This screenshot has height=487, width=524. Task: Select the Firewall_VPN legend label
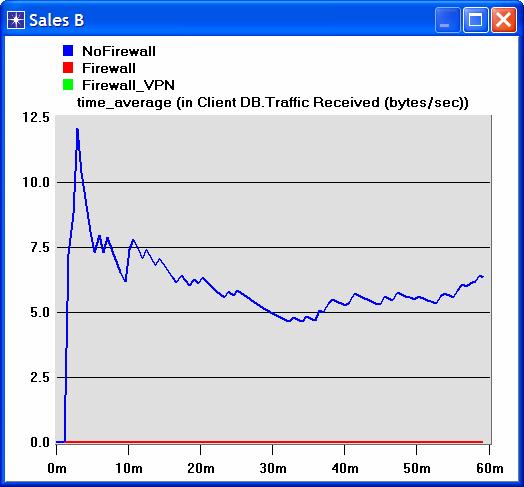[x=129, y=86]
